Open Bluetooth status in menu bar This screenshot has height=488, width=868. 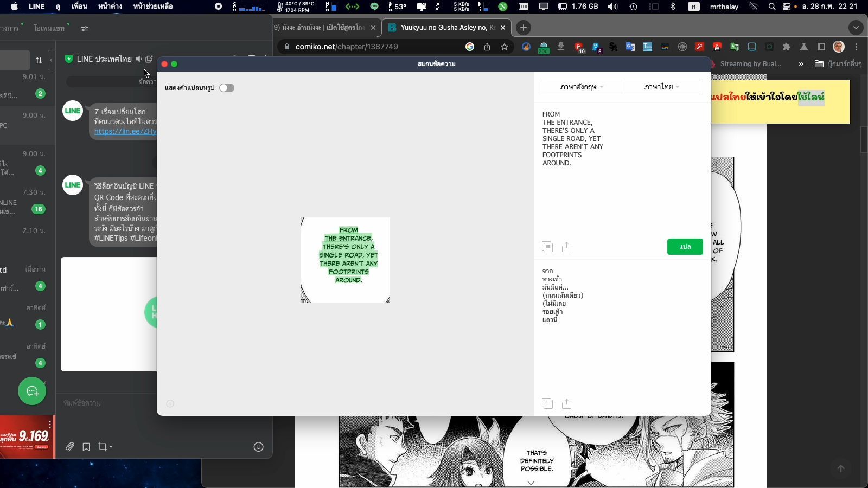click(x=673, y=7)
